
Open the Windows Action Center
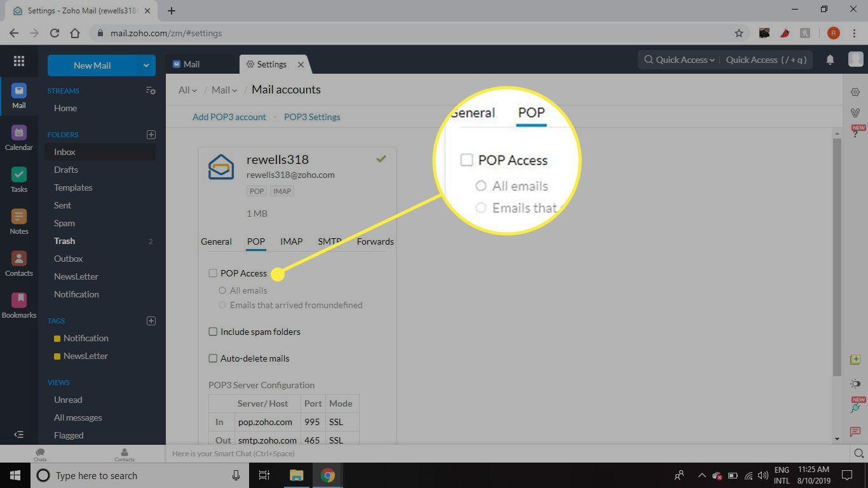tap(846, 475)
